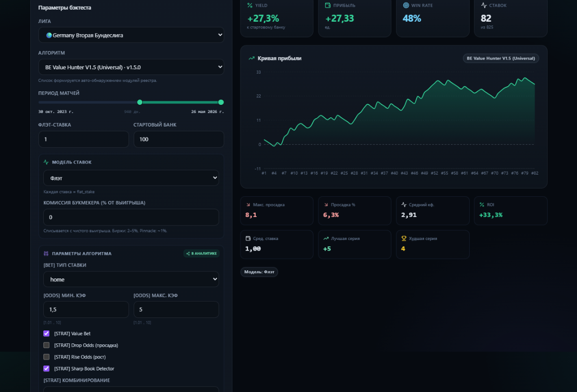Click the СТАРТОВЫЙ БАНК input field

click(179, 139)
